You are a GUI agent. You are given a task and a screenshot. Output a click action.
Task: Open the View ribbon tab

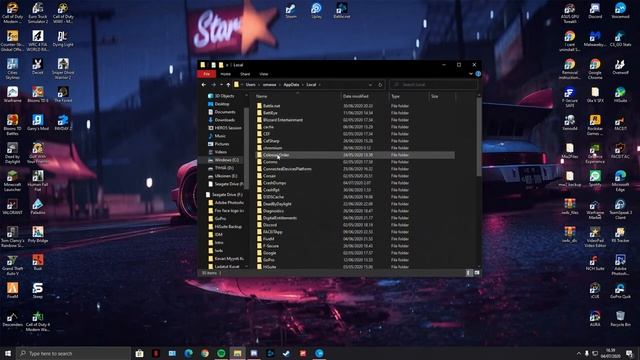tap(264, 74)
